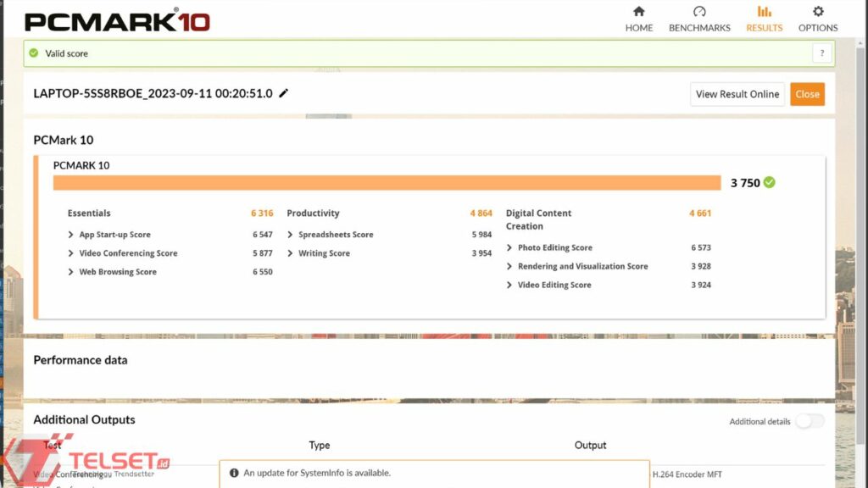This screenshot has width=868, height=488.
Task: Click green check badge beside 3 750 score
Action: tap(769, 182)
